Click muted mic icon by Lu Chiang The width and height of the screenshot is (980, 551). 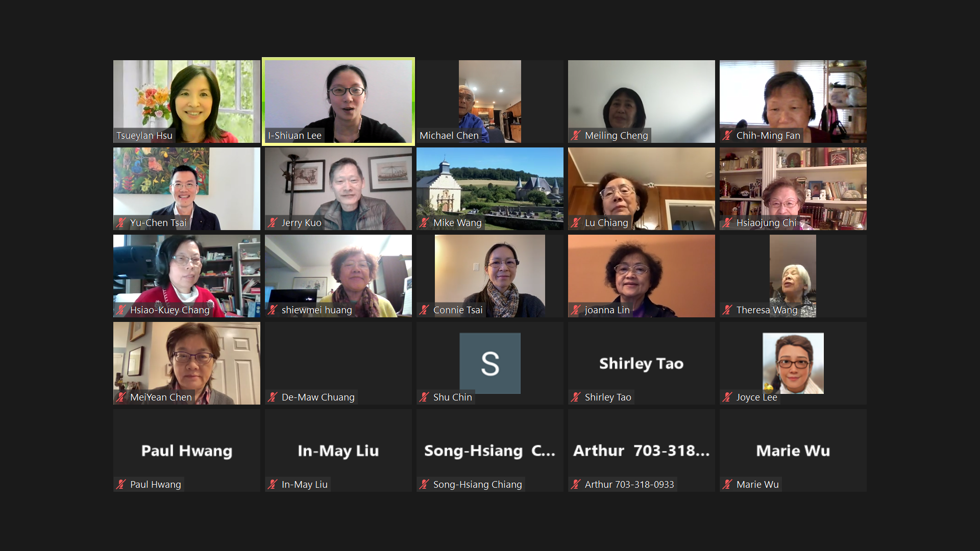click(576, 223)
